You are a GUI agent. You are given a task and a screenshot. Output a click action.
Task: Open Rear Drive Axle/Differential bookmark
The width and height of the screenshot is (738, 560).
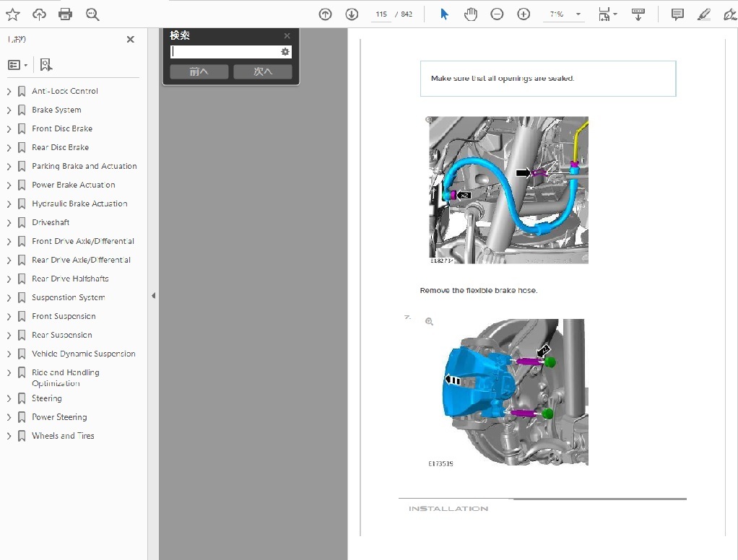(x=81, y=260)
